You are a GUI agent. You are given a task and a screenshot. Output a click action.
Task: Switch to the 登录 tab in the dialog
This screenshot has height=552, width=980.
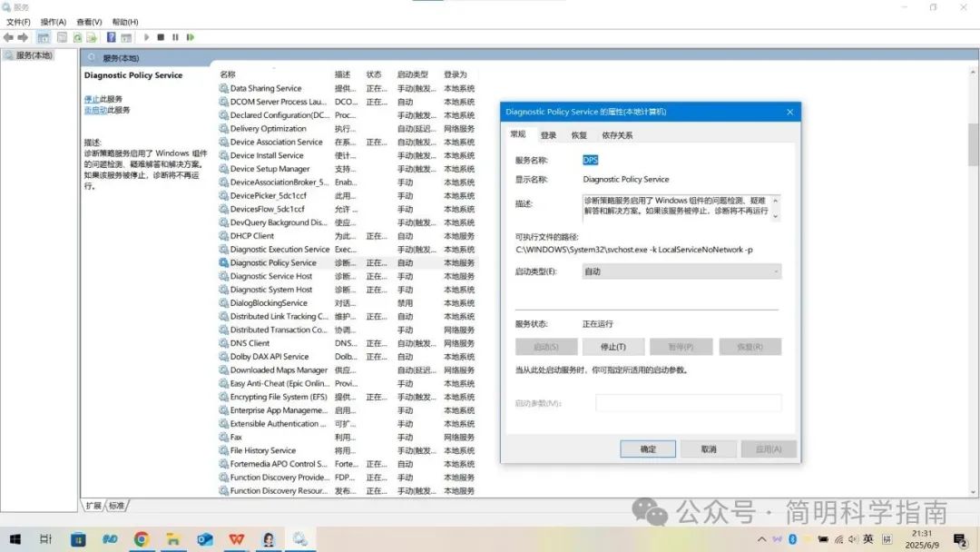[x=548, y=135]
